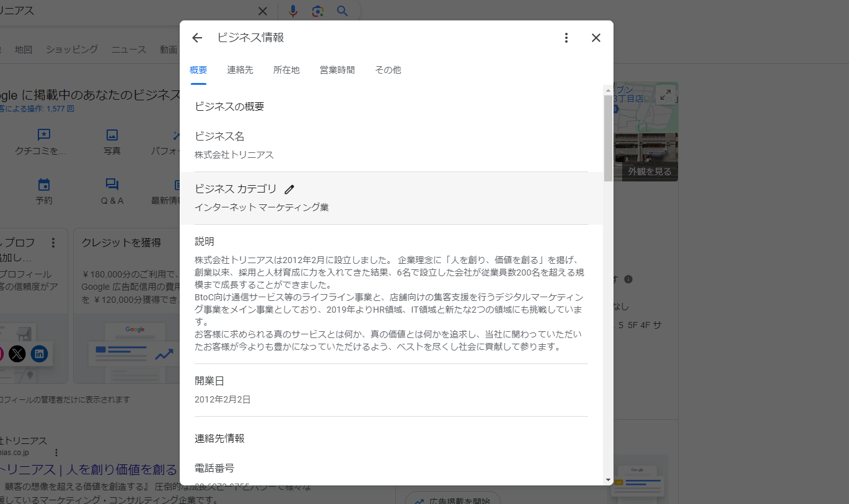
Task: Click the info icon in the right panel
Action: tap(628, 279)
